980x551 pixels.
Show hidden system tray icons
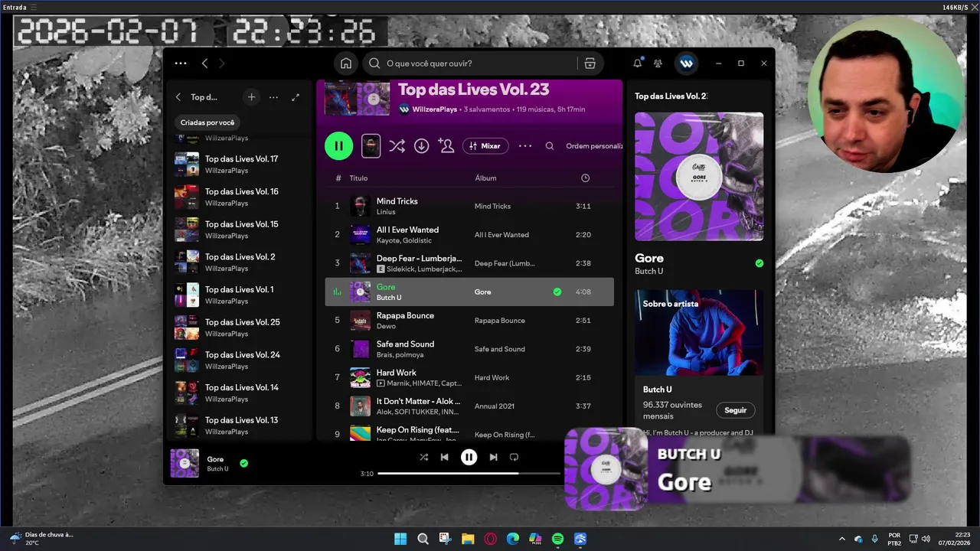(842, 539)
